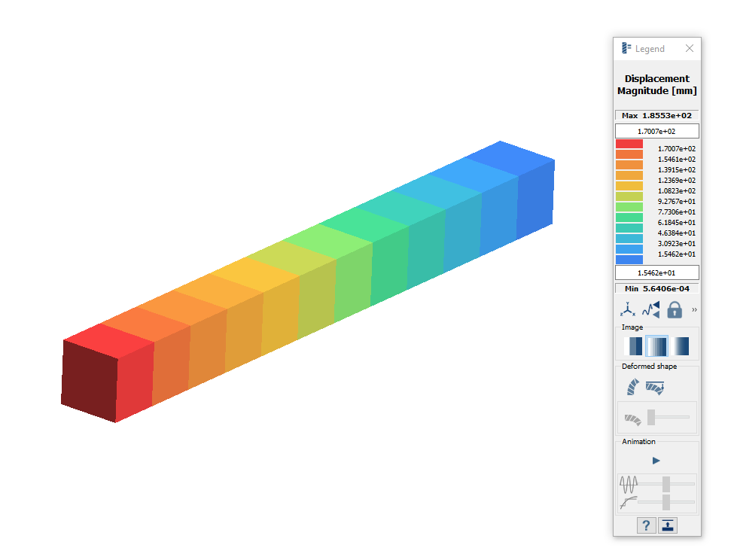
Task: Click the Max 1.8553e+02 value label
Action: click(x=656, y=115)
